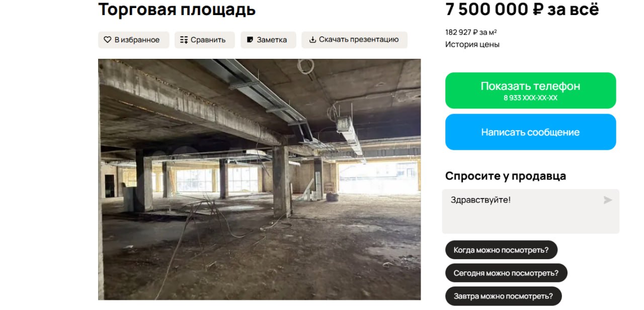
Task: Click the masked number '8 933 XXX-XX-XX'
Action: (530, 98)
